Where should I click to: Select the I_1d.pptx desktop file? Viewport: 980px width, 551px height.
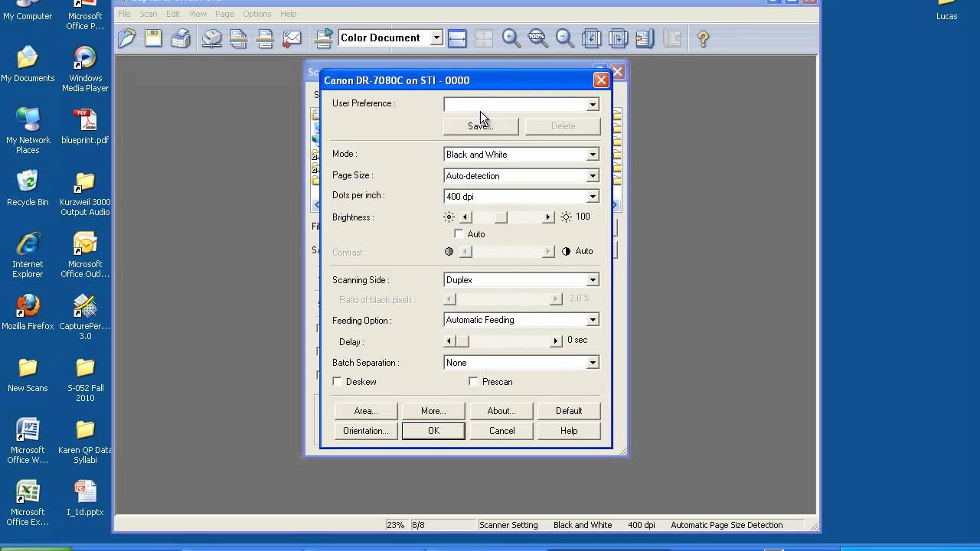pos(85,498)
